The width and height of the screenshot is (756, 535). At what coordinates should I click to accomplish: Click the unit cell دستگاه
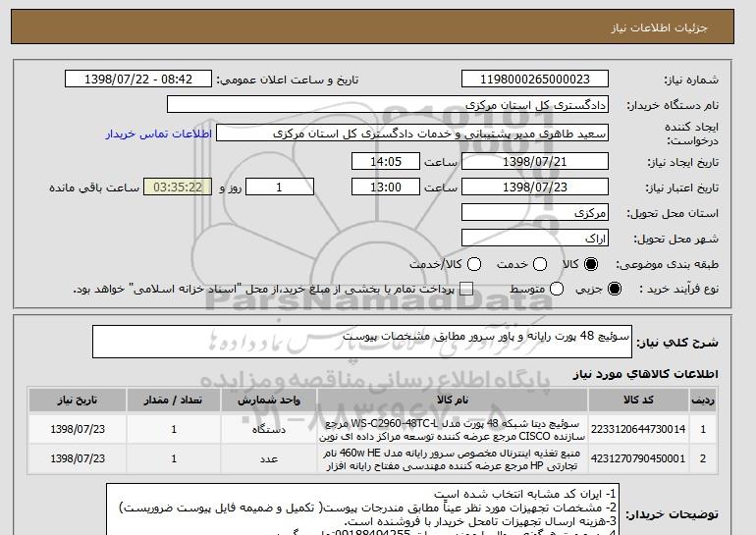point(269,429)
